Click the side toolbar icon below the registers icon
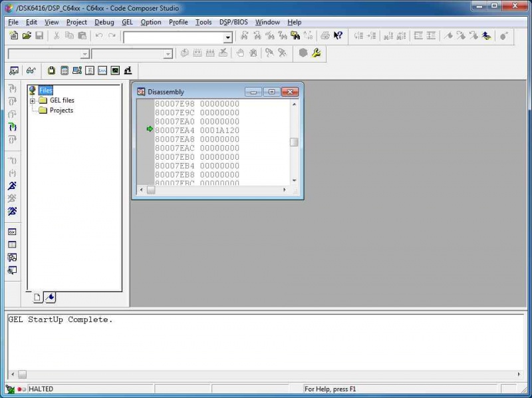Image resolution: width=532 pixels, height=398 pixels. coord(12,244)
